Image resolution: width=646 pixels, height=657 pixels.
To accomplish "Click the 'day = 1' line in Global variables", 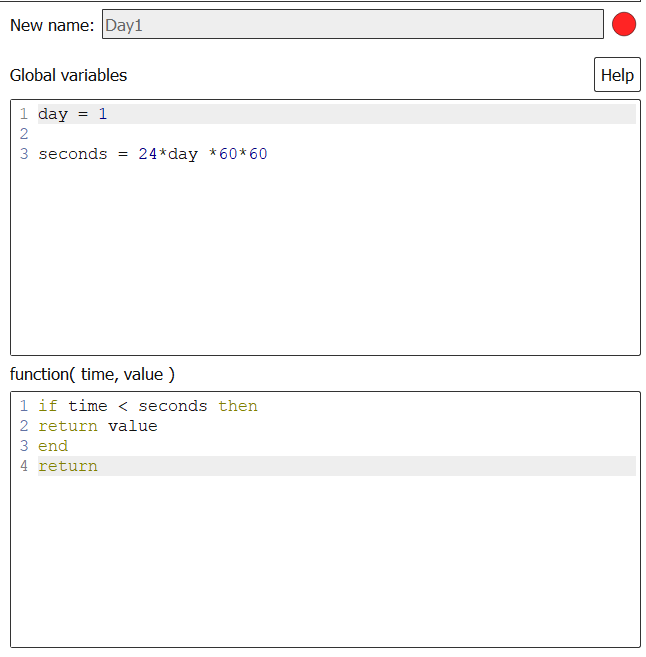I will pyautogui.click(x=337, y=114).
